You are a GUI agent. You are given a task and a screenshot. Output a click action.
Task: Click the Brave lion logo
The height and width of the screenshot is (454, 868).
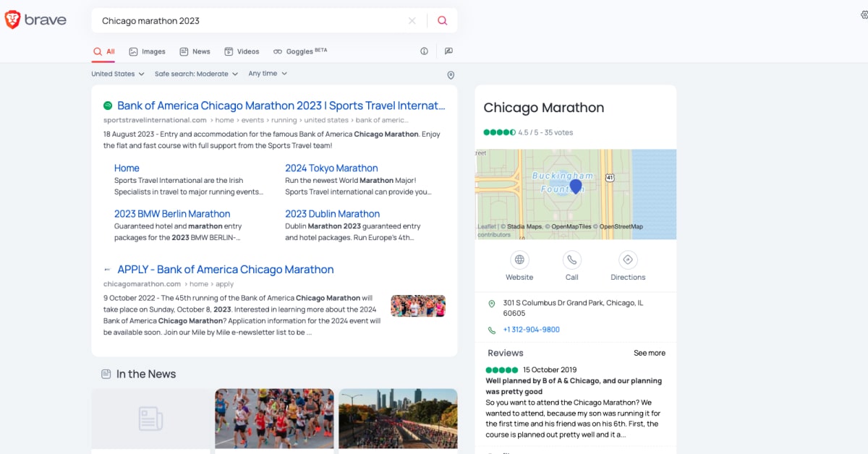pos(13,20)
